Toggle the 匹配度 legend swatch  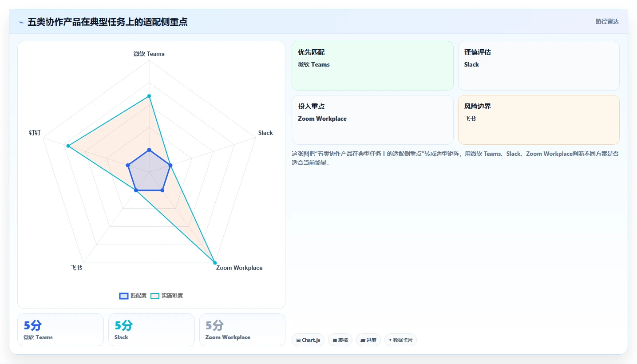coord(124,296)
